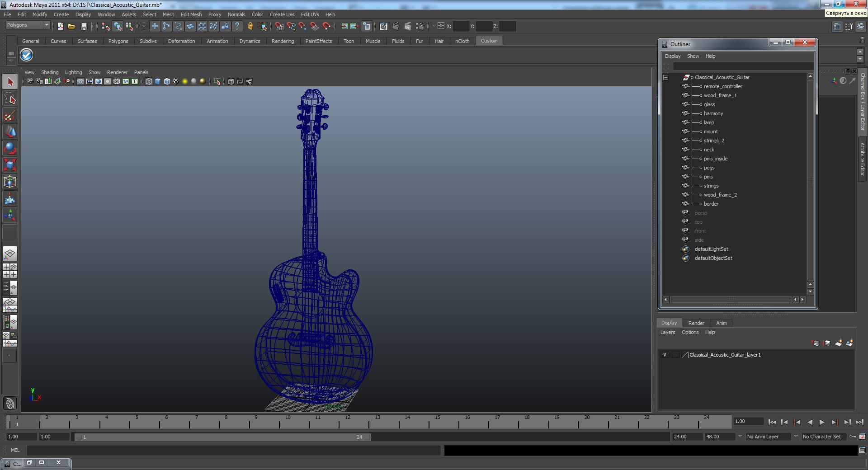Screen dimensions: 868x470
Task: Go to end of playback range
Action: coord(860,422)
